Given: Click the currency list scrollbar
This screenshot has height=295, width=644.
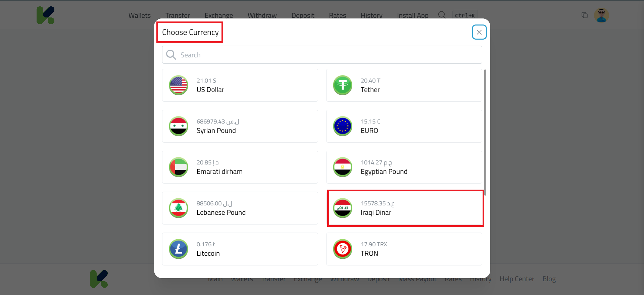Looking at the screenshot, I should pos(485,132).
